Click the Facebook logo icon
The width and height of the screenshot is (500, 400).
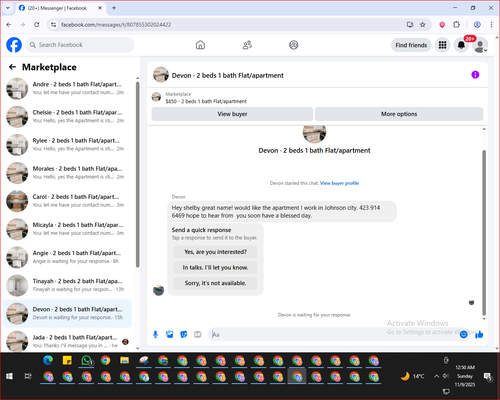tap(14, 45)
